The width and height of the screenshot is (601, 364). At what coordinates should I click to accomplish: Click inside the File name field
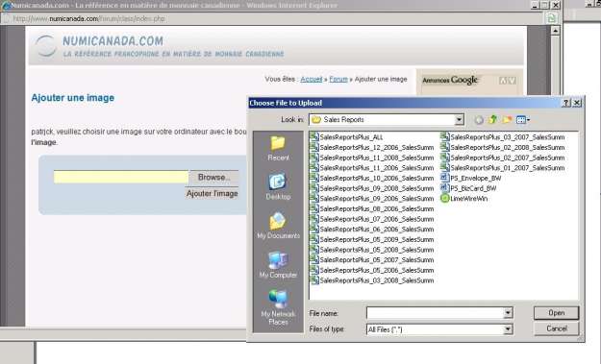point(435,313)
